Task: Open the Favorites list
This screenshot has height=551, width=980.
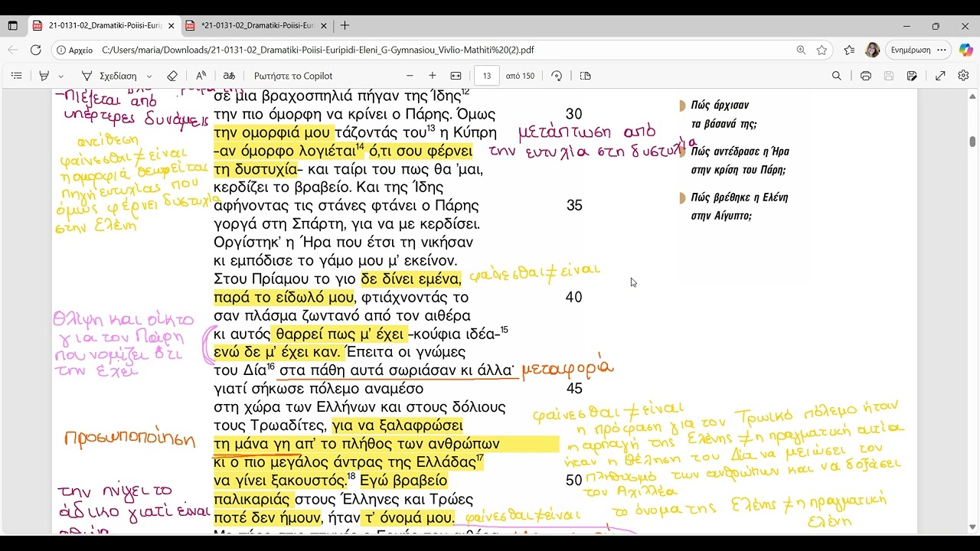Action: coord(849,50)
